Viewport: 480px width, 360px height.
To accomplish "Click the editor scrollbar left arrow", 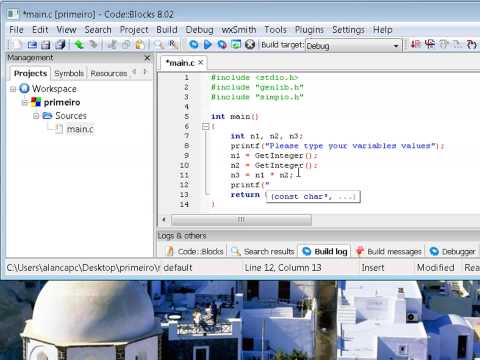I will (164, 220).
